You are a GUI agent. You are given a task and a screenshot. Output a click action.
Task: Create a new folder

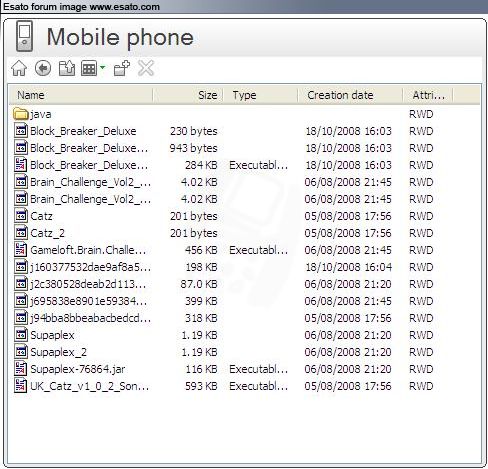pyautogui.click(x=122, y=68)
